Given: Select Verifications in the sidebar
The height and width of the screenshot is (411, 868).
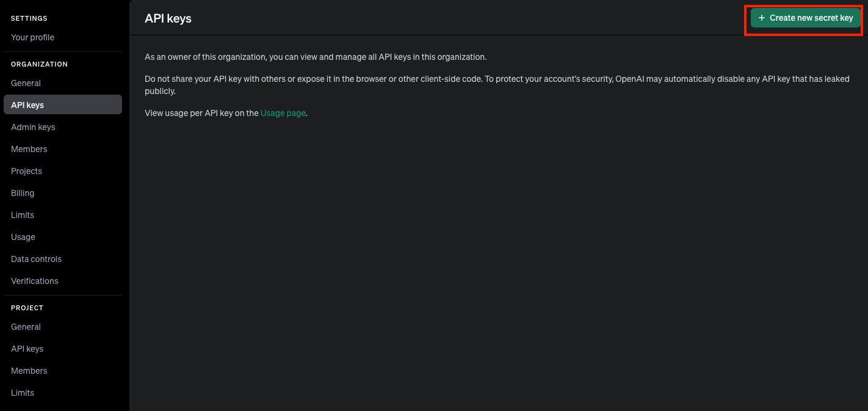Looking at the screenshot, I should click(35, 281).
